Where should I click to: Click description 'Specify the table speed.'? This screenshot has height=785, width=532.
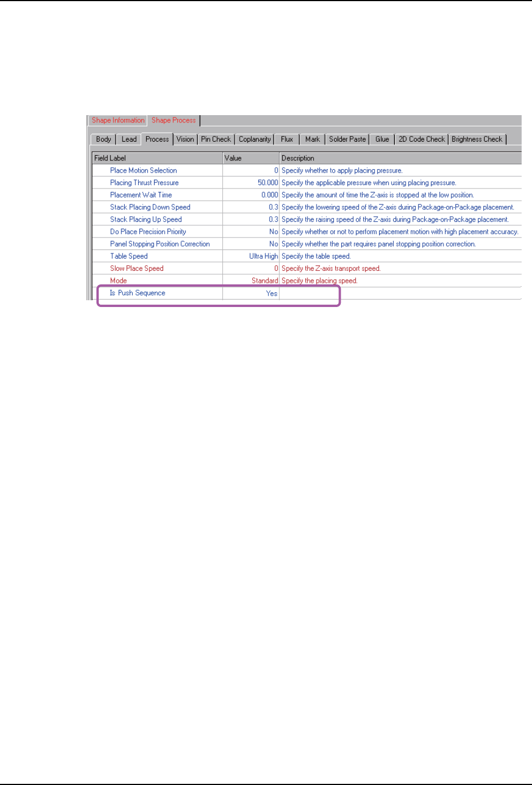click(x=316, y=256)
